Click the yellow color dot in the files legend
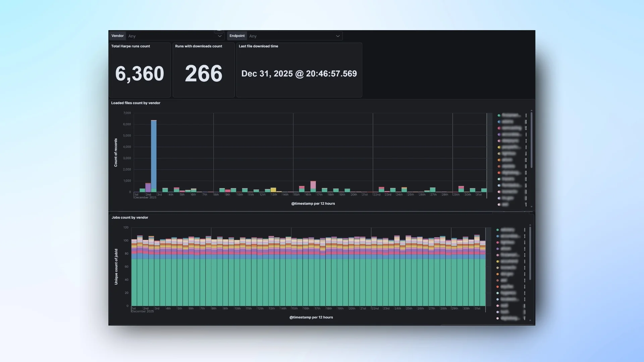644x362 pixels. 499,147
